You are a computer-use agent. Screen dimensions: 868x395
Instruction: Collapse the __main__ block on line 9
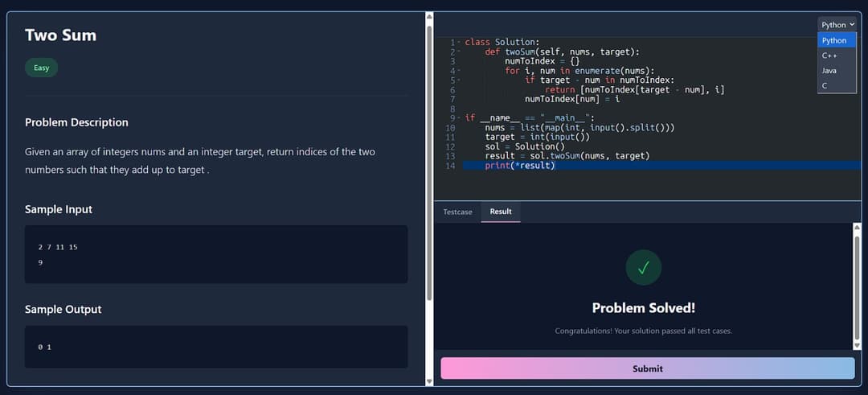pos(459,118)
